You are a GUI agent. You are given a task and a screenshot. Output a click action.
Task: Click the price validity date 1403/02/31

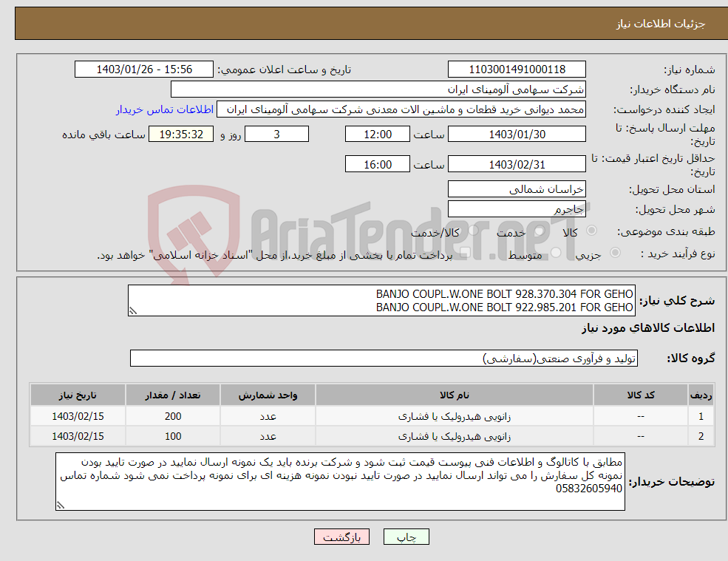[517, 164]
